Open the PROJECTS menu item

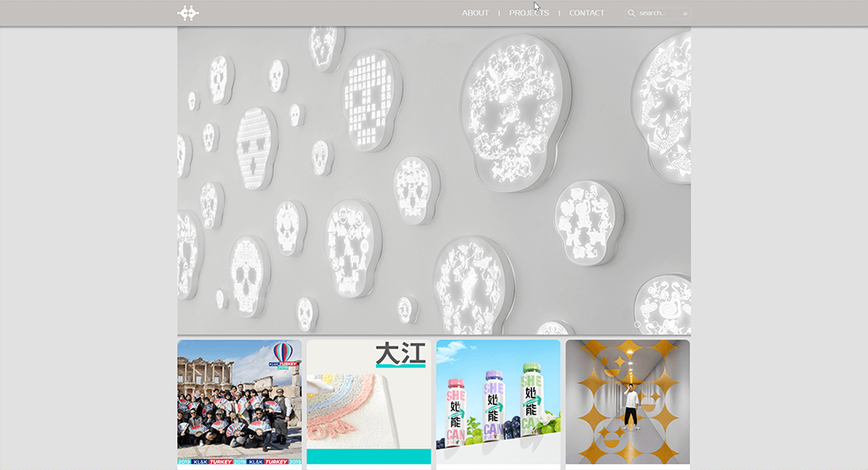tap(529, 13)
